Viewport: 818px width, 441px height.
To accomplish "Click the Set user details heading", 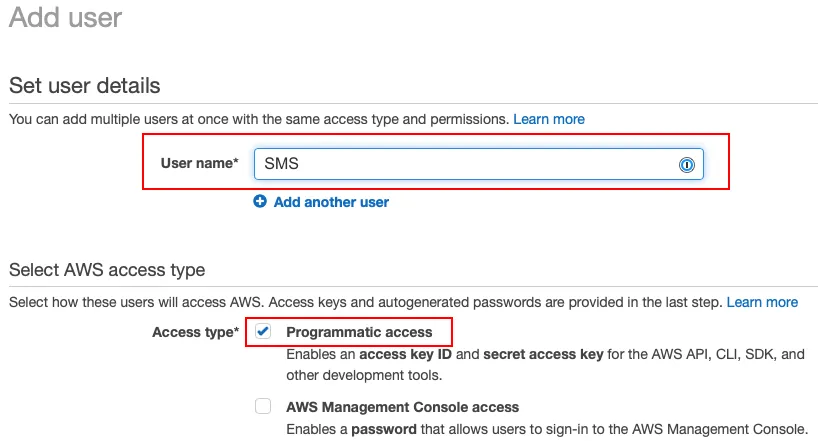I will [x=84, y=86].
